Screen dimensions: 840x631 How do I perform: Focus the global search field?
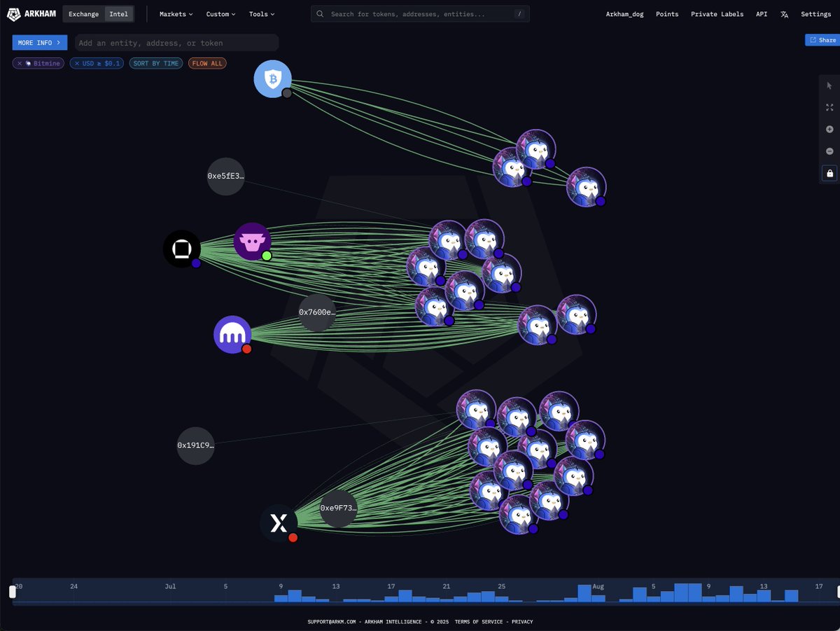pyautogui.click(x=420, y=14)
